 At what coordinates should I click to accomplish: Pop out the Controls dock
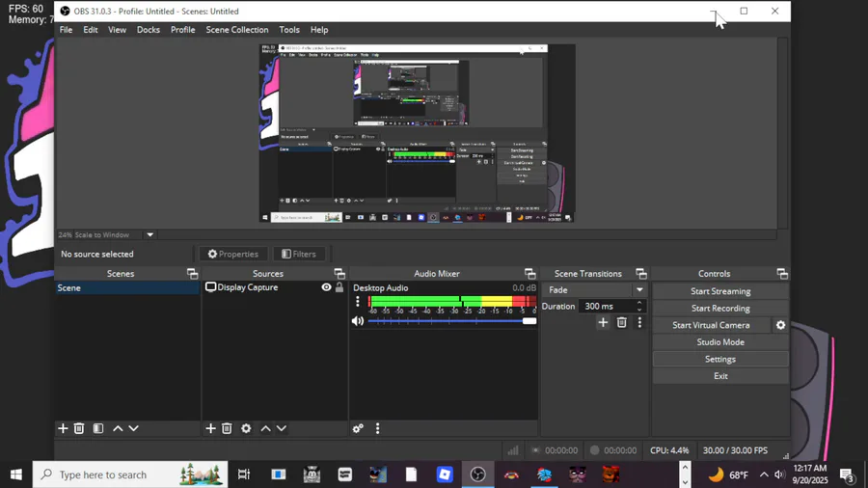point(782,273)
